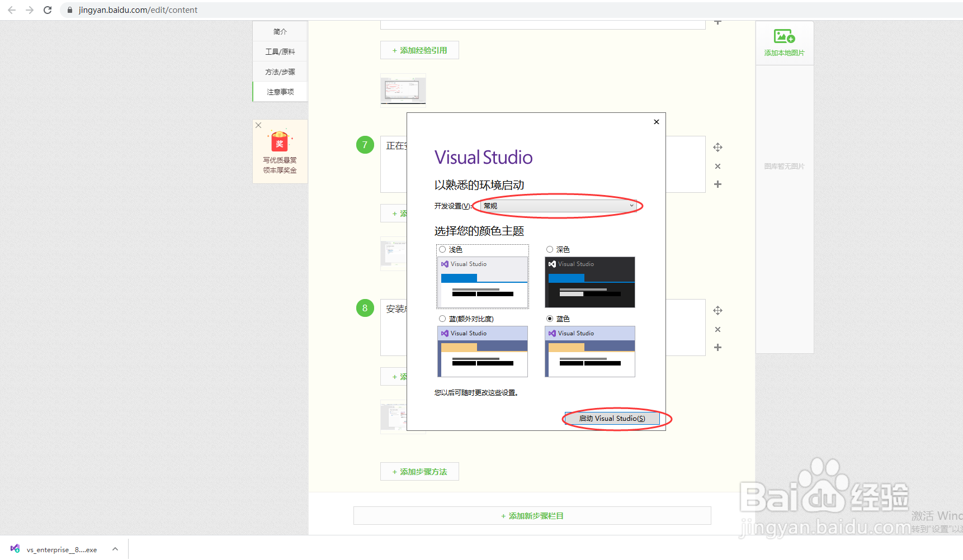The width and height of the screenshot is (963, 560).
Task: Click blue extra contrast preview thumbnail
Action: (483, 352)
